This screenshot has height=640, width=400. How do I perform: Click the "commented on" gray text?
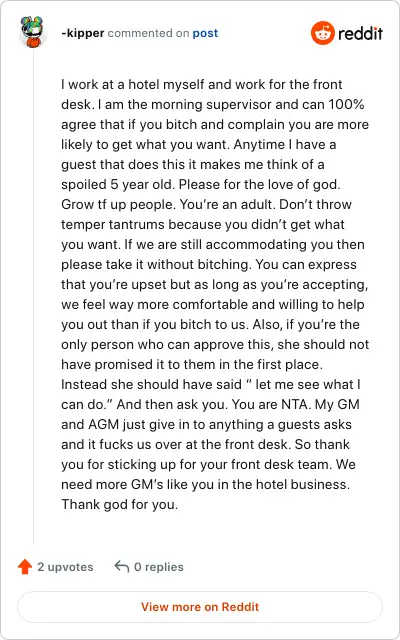[148, 33]
